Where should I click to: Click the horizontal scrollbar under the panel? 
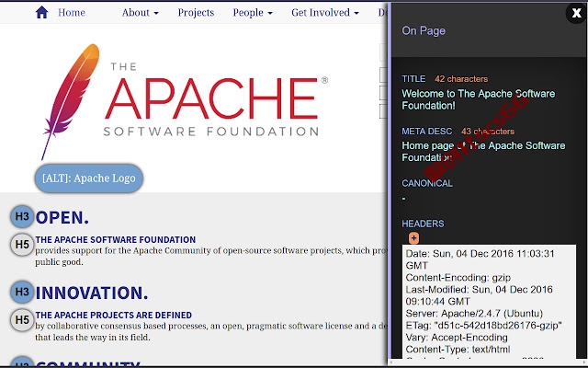[x=487, y=362]
